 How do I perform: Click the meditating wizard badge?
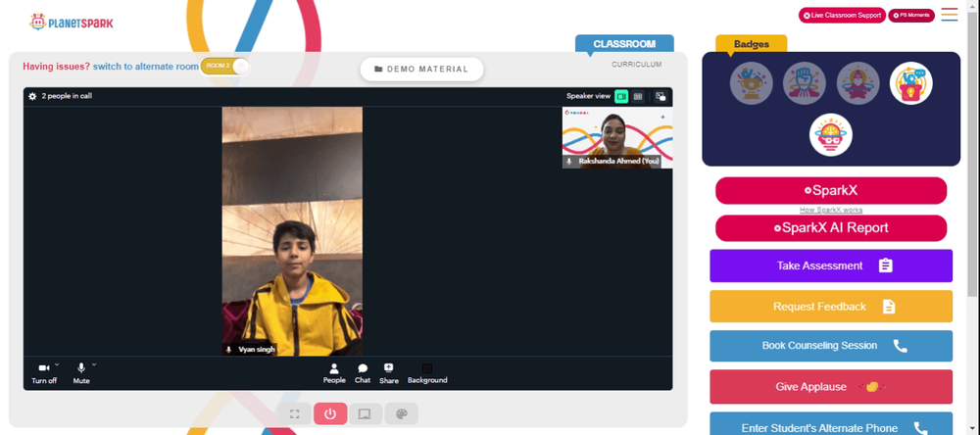(858, 83)
